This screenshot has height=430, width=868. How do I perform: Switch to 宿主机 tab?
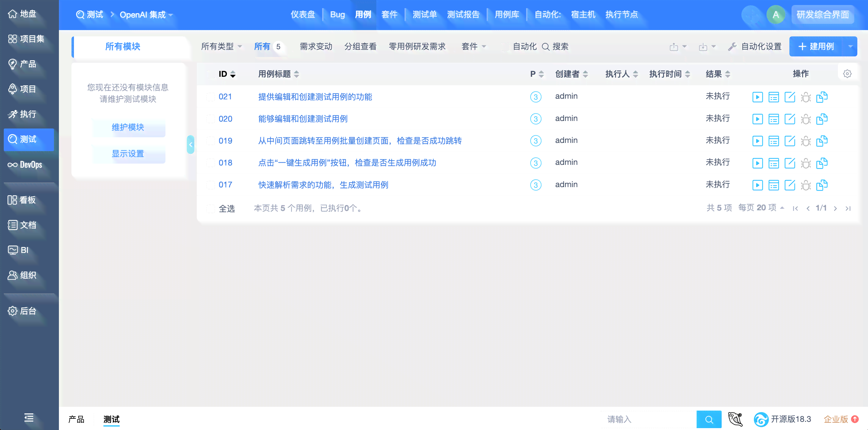[583, 14]
